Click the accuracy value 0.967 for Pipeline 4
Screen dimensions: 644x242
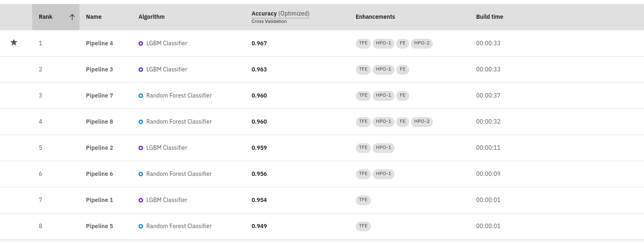click(x=259, y=43)
